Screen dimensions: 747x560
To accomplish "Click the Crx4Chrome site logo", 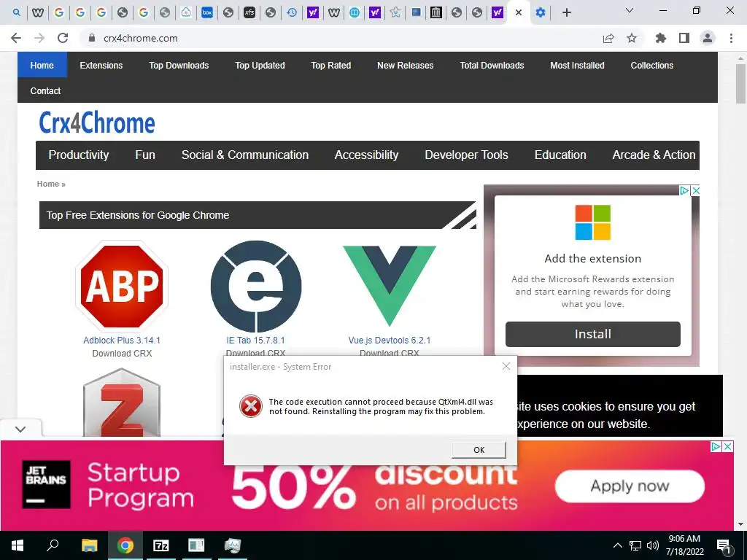I will 97,122.
